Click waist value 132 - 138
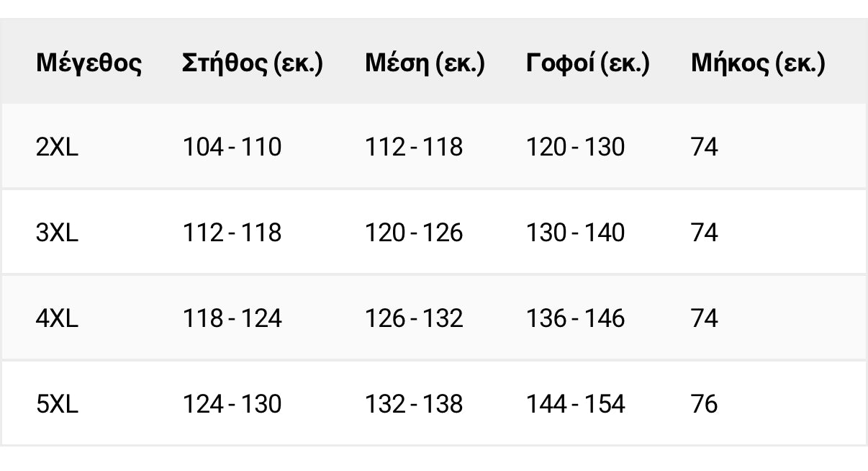The width and height of the screenshot is (868, 471). [x=414, y=404]
